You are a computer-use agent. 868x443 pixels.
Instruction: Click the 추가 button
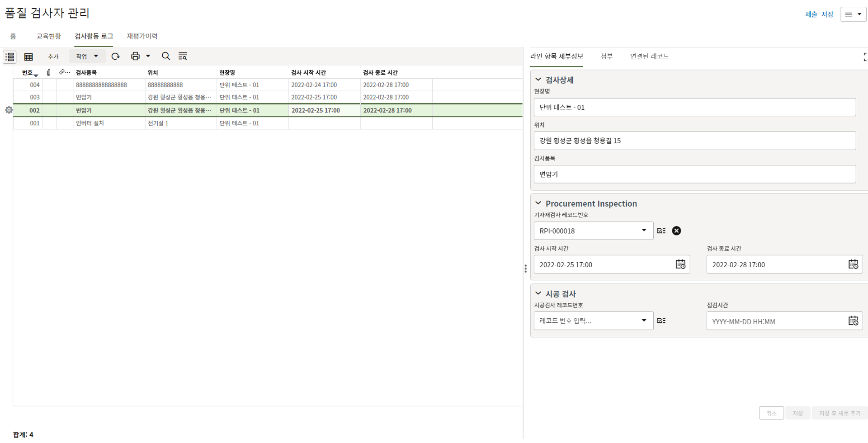pyautogui.click(x=53, y=57)
